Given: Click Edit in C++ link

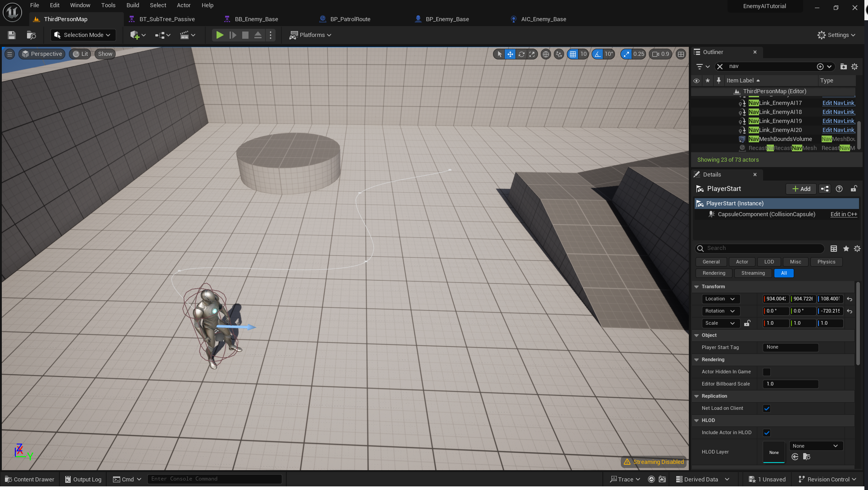Looking at the screenshot, I should [844, 214].
